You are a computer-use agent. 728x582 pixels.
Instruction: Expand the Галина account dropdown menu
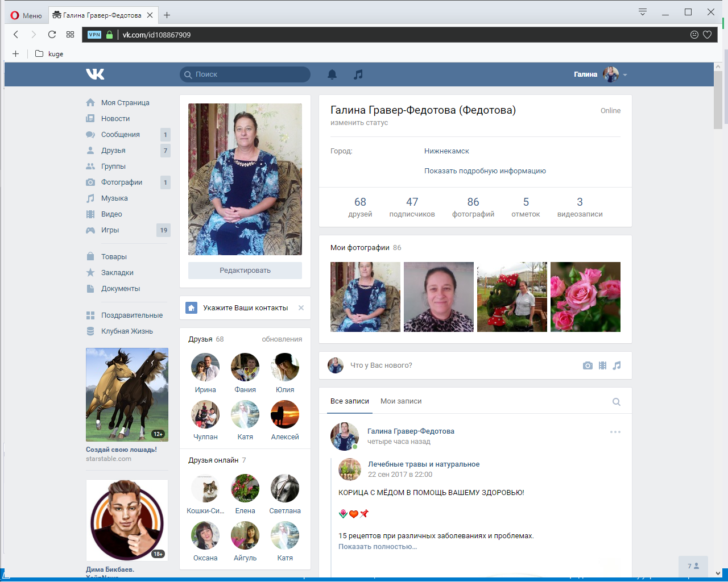click(x=624, y=75)
